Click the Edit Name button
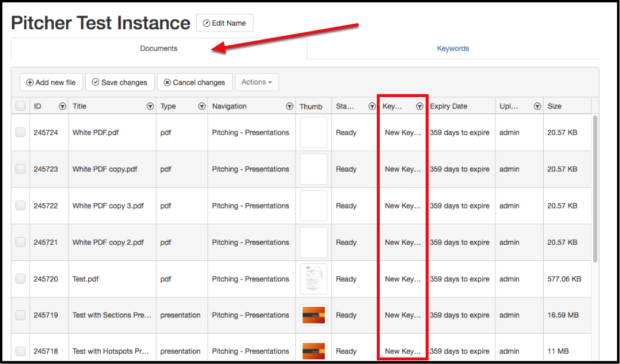Viewport: 620px width, 364px height. (225, 23)
